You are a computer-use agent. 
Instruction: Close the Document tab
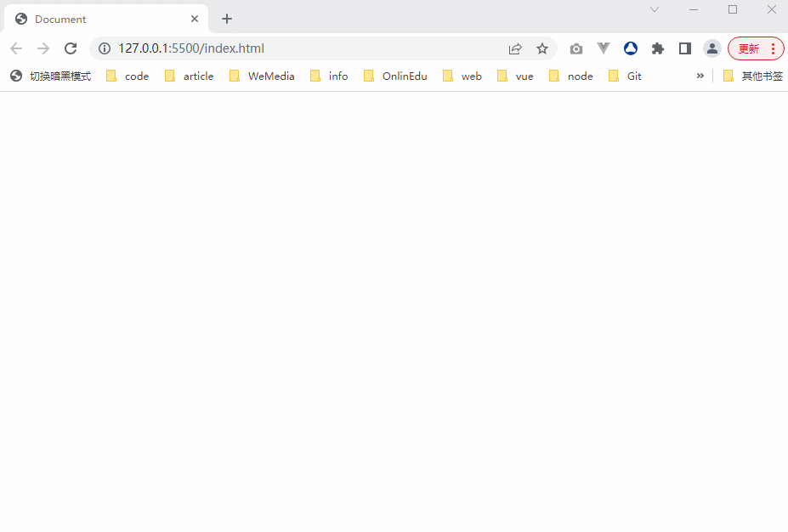(x=195, y=19)
